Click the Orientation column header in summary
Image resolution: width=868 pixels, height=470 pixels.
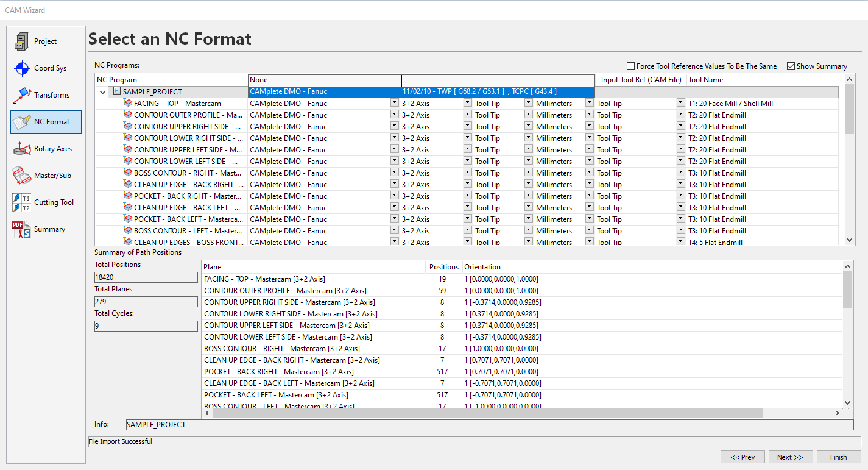(652, 267)
